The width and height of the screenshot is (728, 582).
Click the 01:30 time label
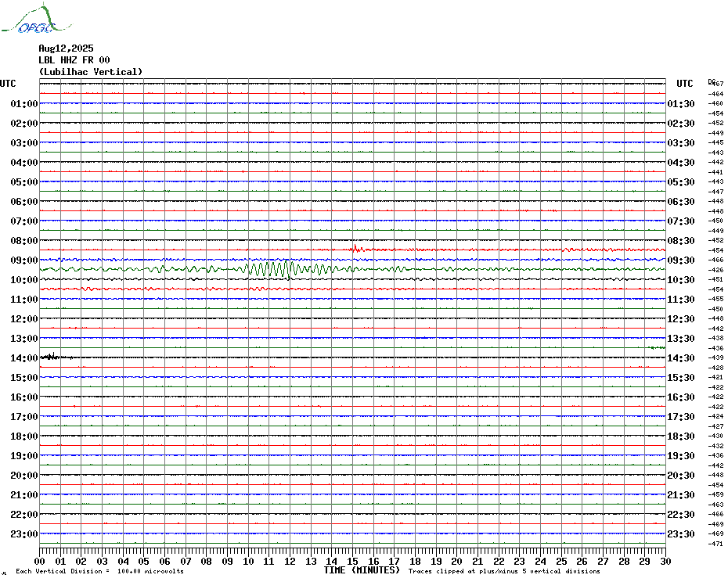(x=681, y=103)
